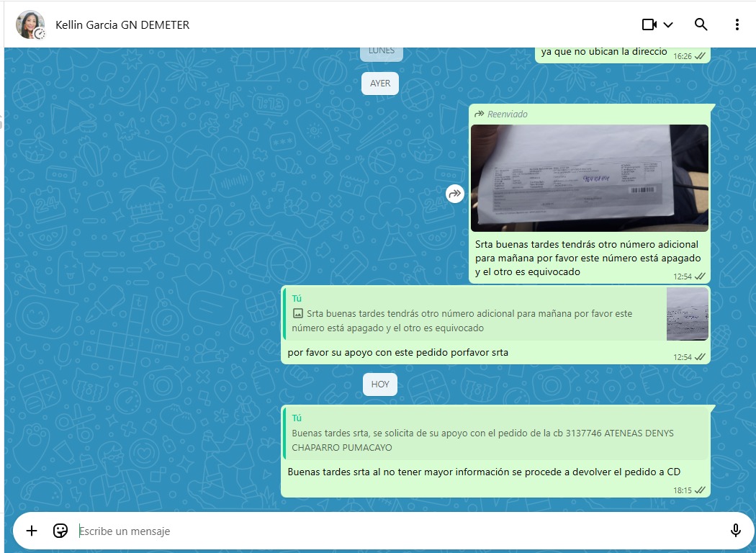Viewport: 756px width, 553px height.
Task: Open the three-dot chat menu
Action: click(x=737, y=24)
